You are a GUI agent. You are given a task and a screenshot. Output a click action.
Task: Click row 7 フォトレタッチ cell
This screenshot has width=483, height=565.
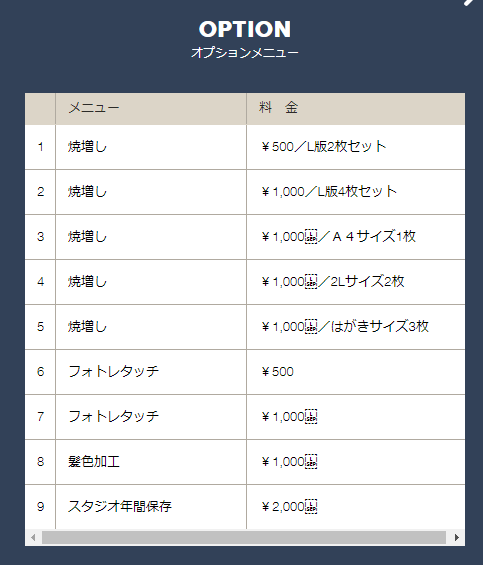(x=151, y=417)
